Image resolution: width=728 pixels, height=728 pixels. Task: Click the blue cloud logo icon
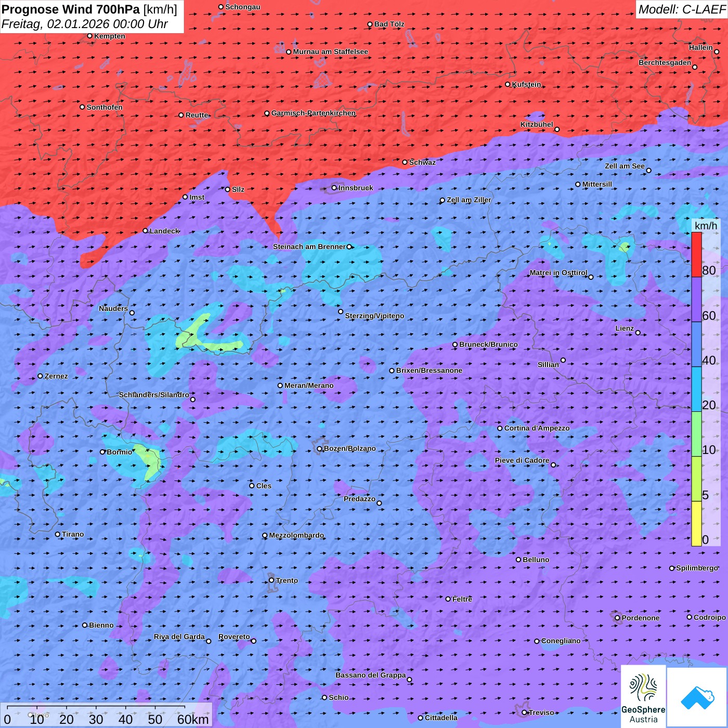[697, 697]
